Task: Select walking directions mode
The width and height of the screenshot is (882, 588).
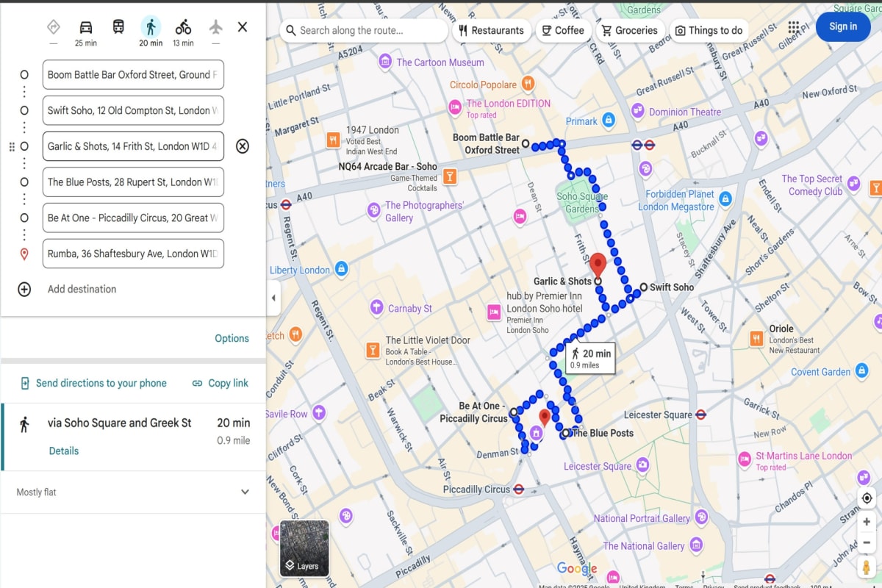Action: click(x=151, y=27)
